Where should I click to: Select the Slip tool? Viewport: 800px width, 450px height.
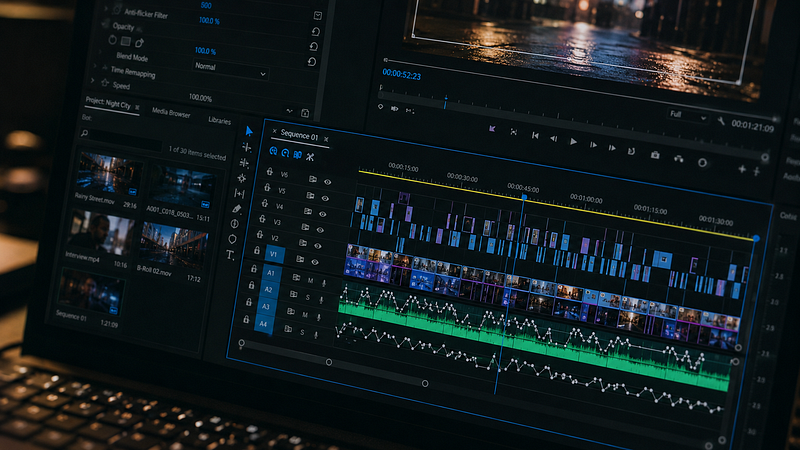pos(239,193)
